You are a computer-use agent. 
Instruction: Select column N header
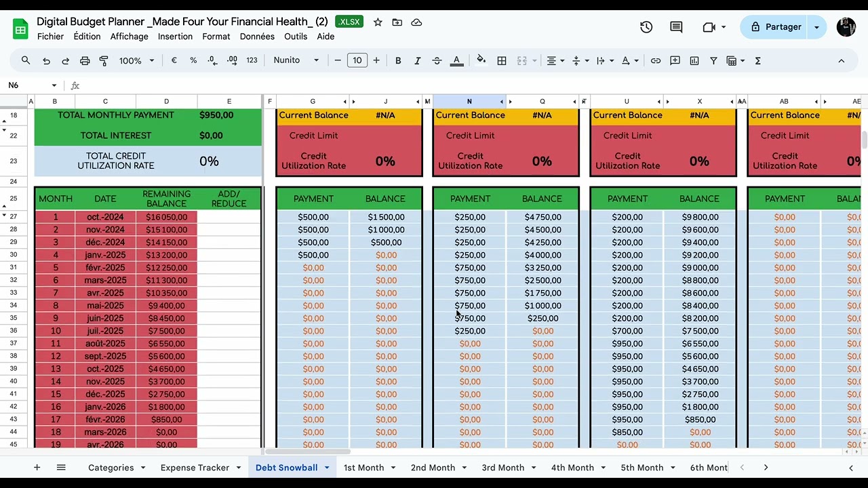point(469,102)
